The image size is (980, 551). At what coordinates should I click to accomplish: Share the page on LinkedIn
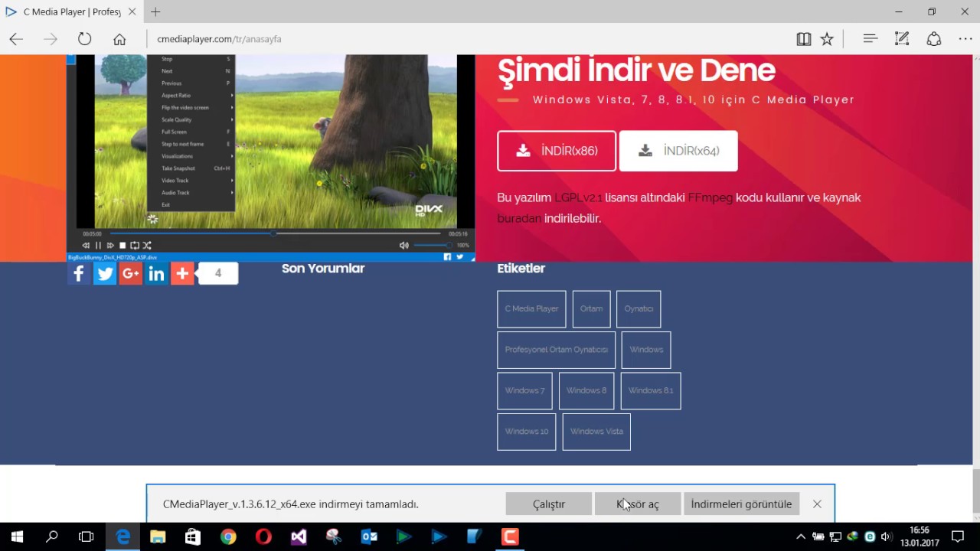pyautogui.click(x=156, y=273)
